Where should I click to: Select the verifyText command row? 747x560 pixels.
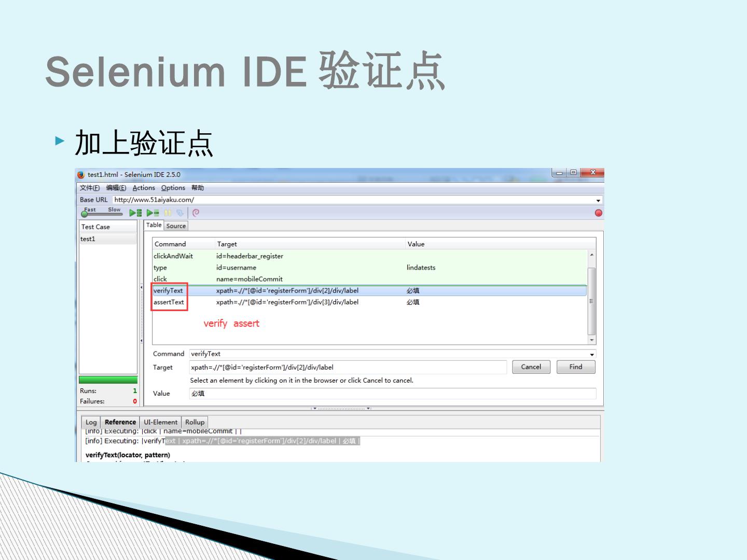tap(369, 290)
